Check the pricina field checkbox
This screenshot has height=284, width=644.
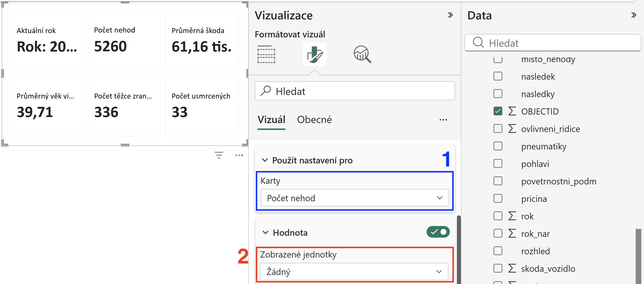[498, 199]
